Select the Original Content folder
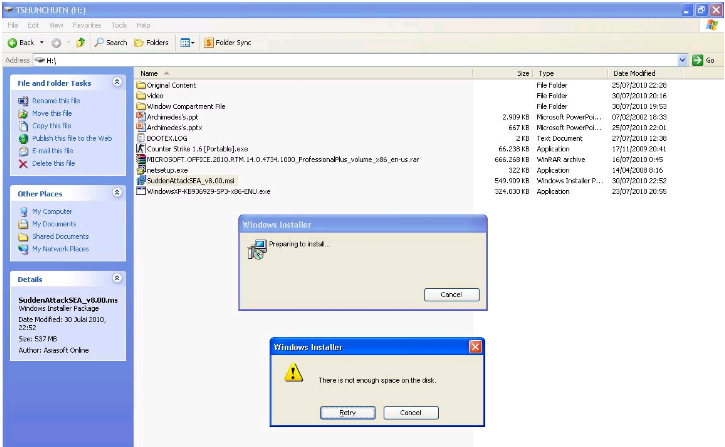 coord(171,86)
